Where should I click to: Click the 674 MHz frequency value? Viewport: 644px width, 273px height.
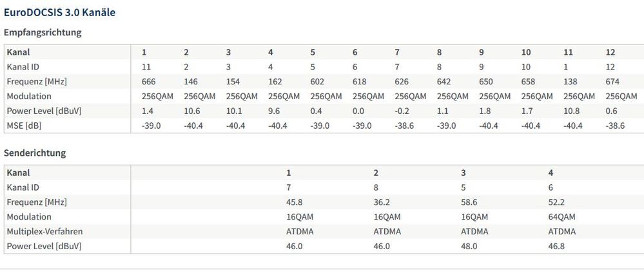pos(614,81)
